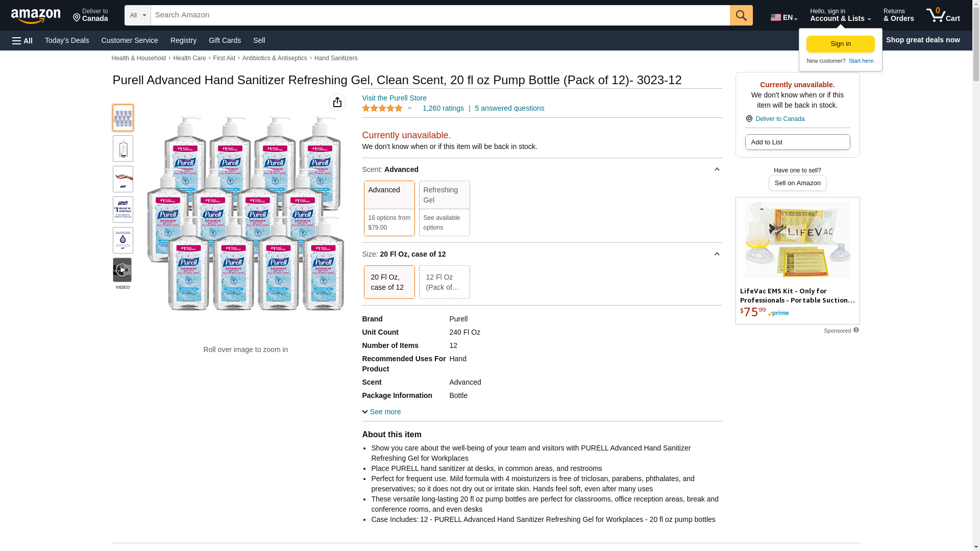Open the search category All dropdown

pos(137,15)
